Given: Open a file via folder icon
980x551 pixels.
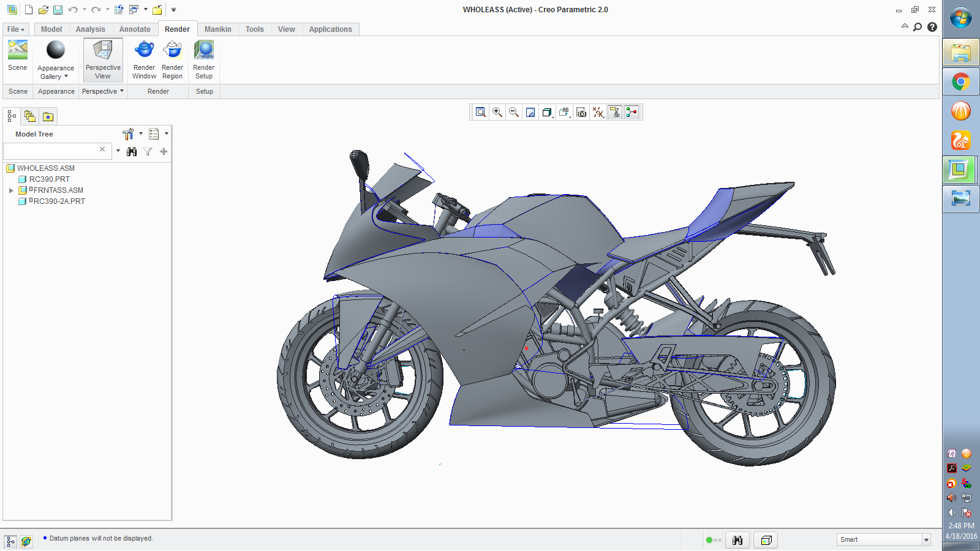Looking at the screenshot, I should (43, 10).
